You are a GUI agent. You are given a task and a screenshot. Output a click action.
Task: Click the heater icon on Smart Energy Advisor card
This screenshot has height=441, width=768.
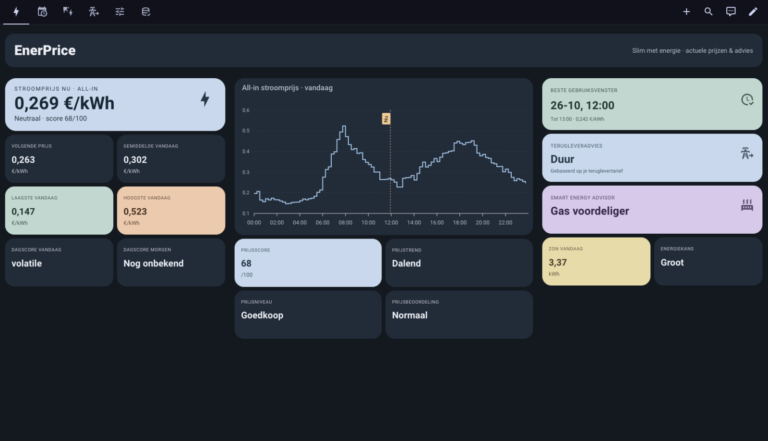747,205
